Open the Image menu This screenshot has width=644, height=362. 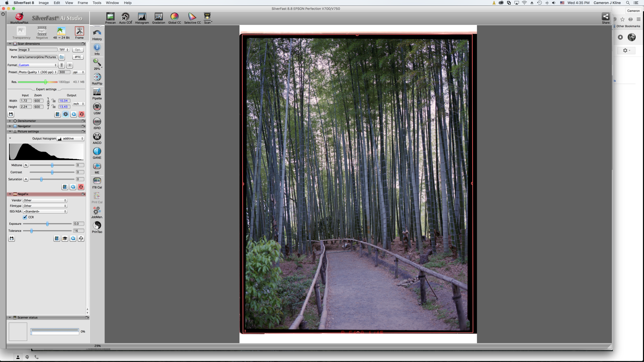click(44, 3)
